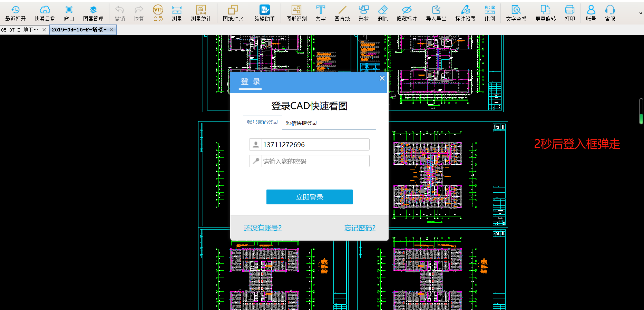
Task: Open the 忘记密码? link
Action: [x=360, y=228]
